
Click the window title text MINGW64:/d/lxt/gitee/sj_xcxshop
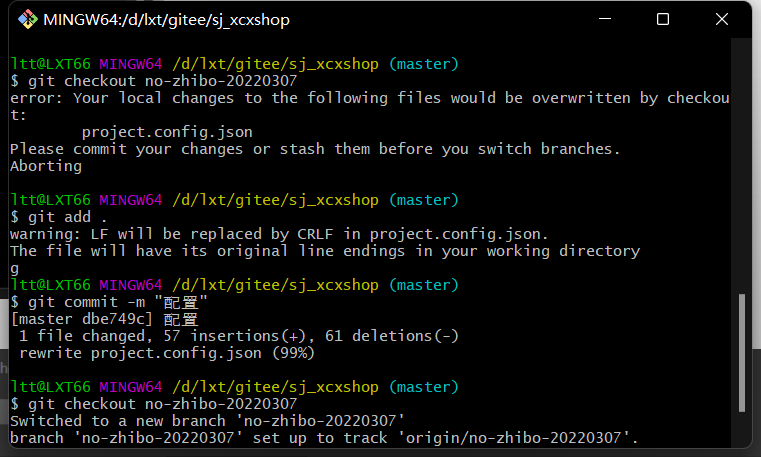coord(166,20)
